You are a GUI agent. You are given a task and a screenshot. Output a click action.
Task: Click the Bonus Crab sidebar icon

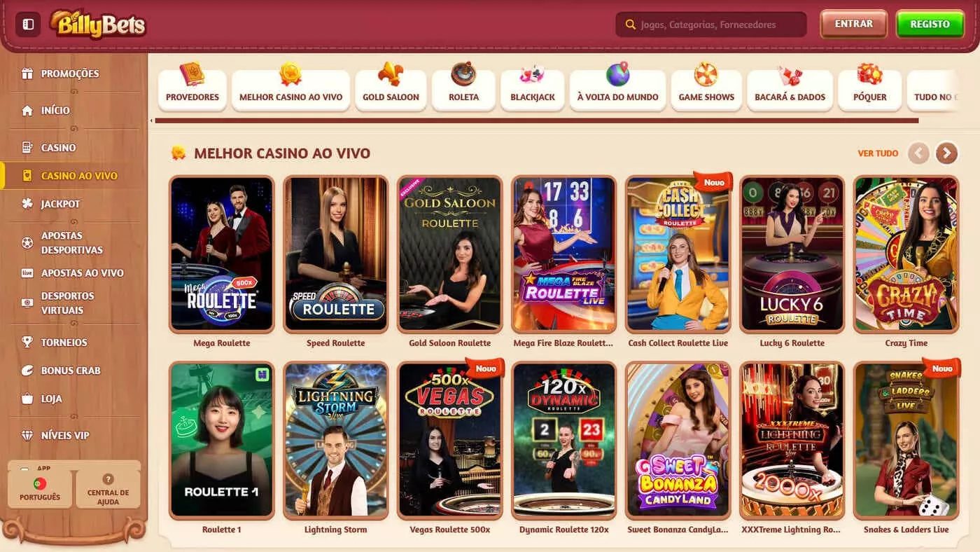coord(27,371)
